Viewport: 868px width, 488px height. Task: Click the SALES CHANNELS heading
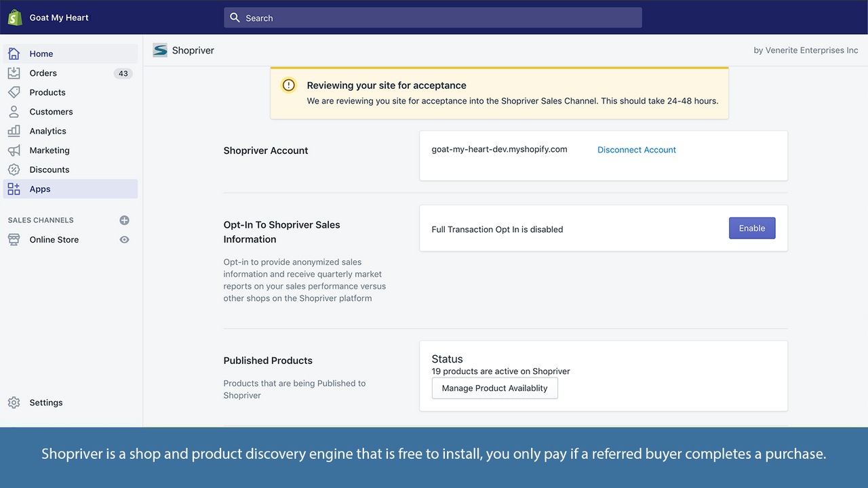41,220
